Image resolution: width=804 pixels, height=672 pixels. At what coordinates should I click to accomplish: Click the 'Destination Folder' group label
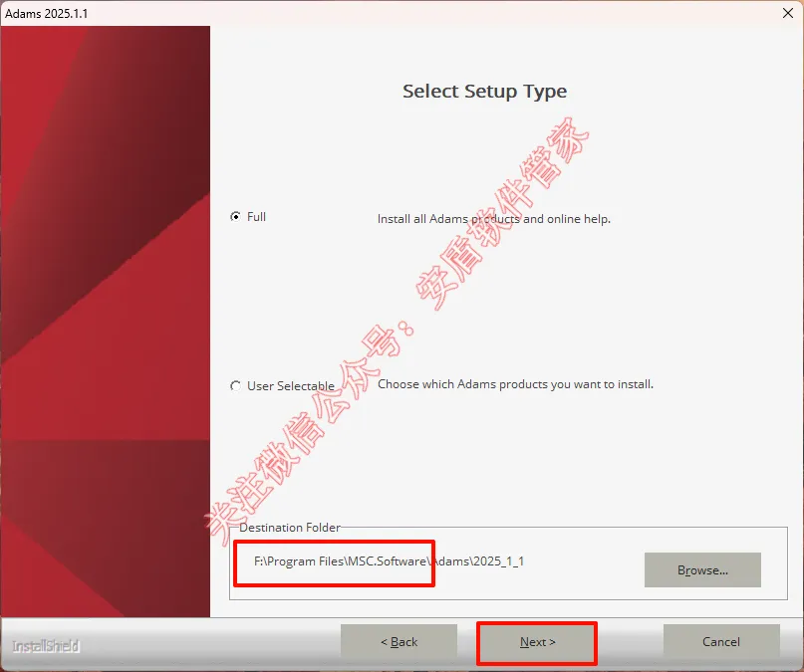289,527
